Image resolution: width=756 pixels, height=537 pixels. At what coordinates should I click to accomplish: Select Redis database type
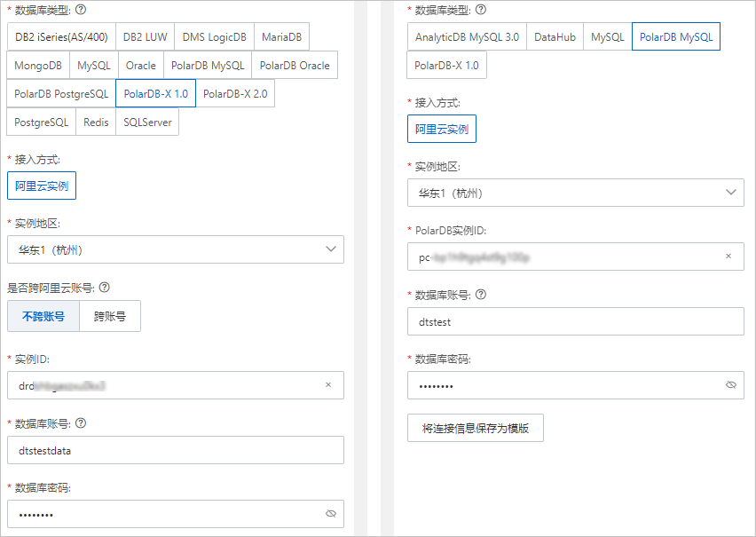point(96,122)
